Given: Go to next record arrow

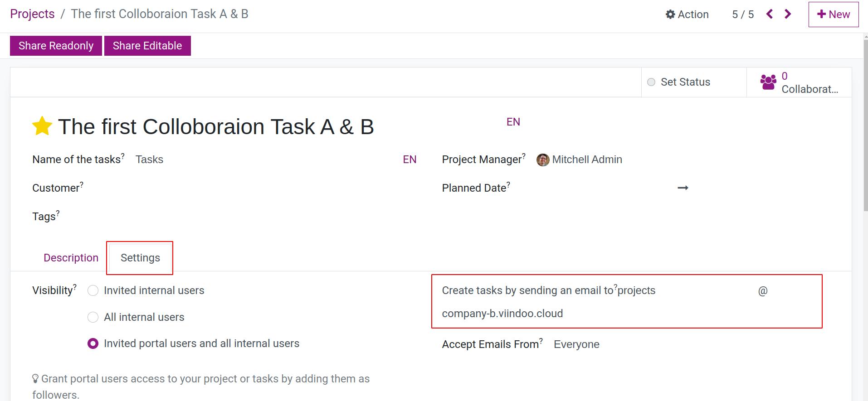Looking at the screenshot, I should click(788, 14).
